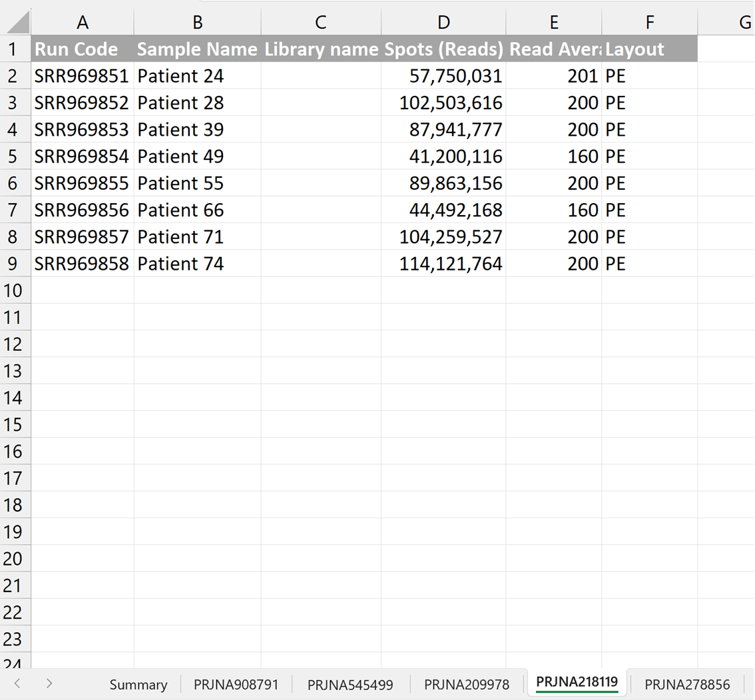The width and height of the screenshot is (755, 700).
Task: Select cell containing SRR969853
Action: (83, 130)
